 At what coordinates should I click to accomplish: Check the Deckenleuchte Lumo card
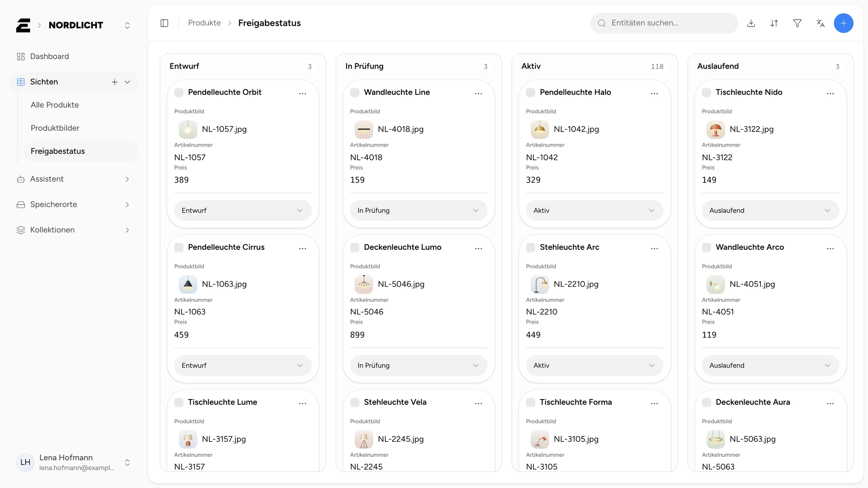(x=355, y=248)
